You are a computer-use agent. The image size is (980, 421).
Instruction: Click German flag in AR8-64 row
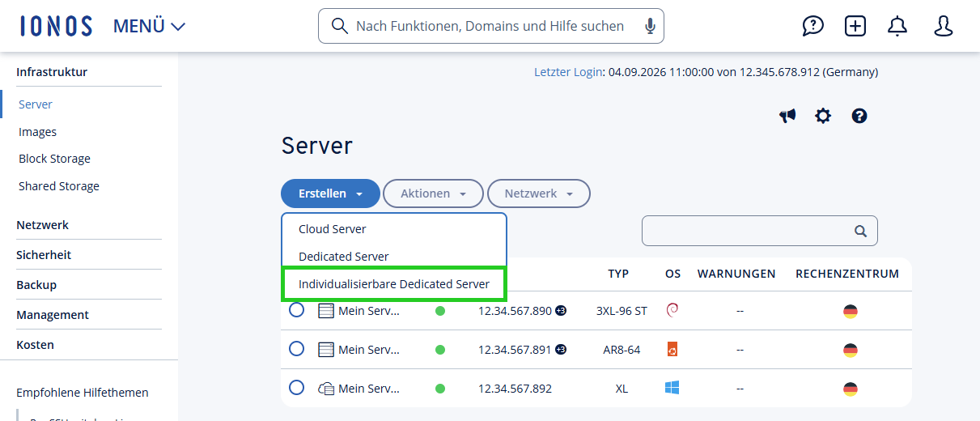tap(850, 351)
